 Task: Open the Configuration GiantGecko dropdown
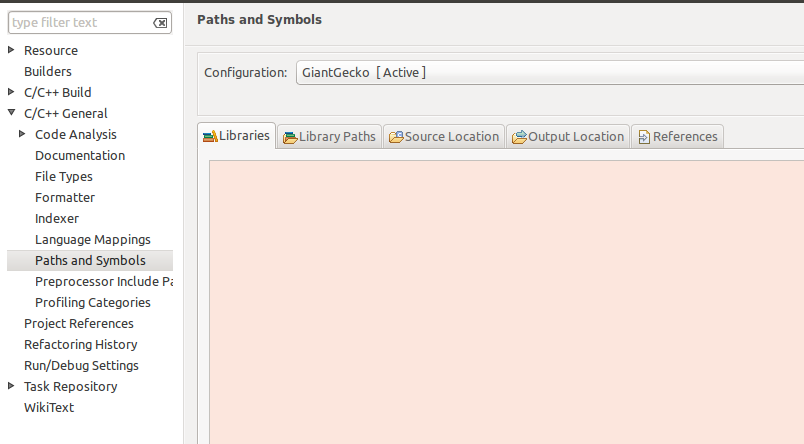point(550,72)
